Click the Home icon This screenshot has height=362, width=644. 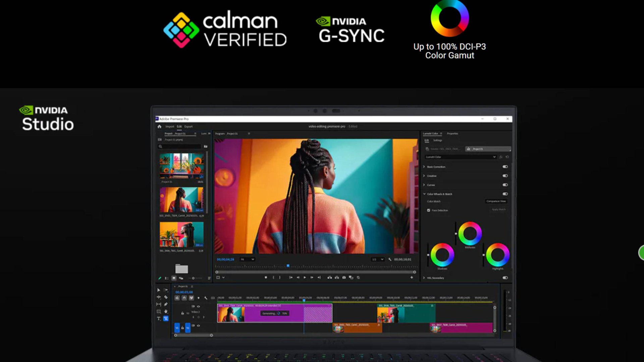[x=159, y=127]
